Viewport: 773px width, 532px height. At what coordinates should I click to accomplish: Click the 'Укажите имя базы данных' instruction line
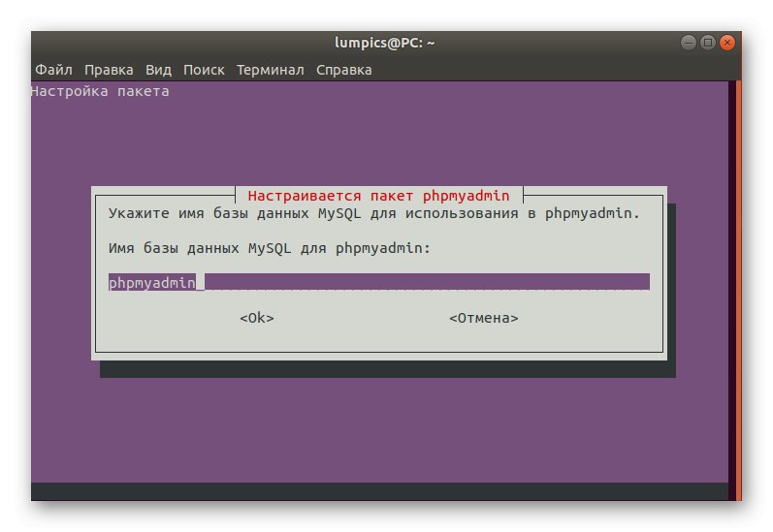[374, 213]
